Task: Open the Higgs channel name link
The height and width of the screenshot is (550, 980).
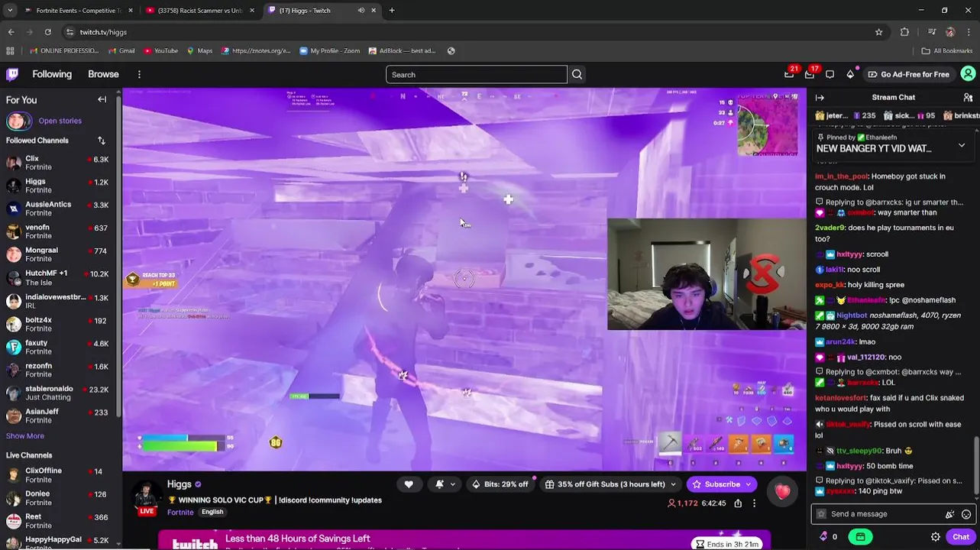Action: point(180,484)
